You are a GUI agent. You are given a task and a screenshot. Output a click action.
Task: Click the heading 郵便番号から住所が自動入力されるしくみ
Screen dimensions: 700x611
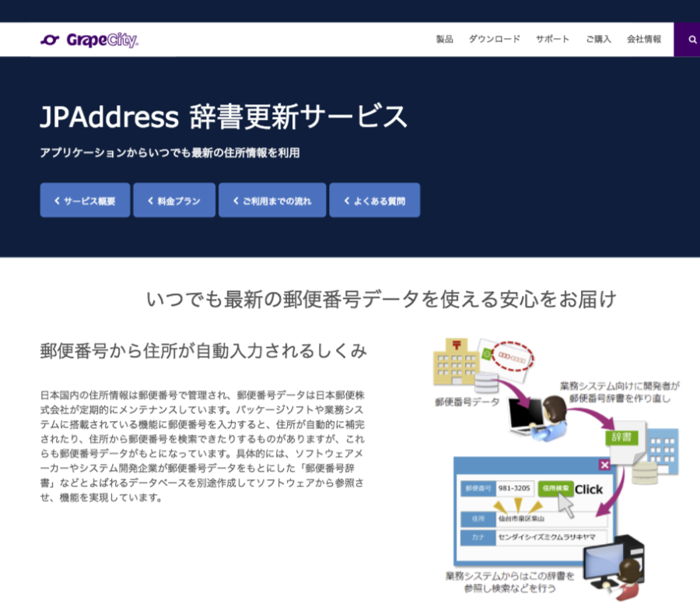pos(204,351)
